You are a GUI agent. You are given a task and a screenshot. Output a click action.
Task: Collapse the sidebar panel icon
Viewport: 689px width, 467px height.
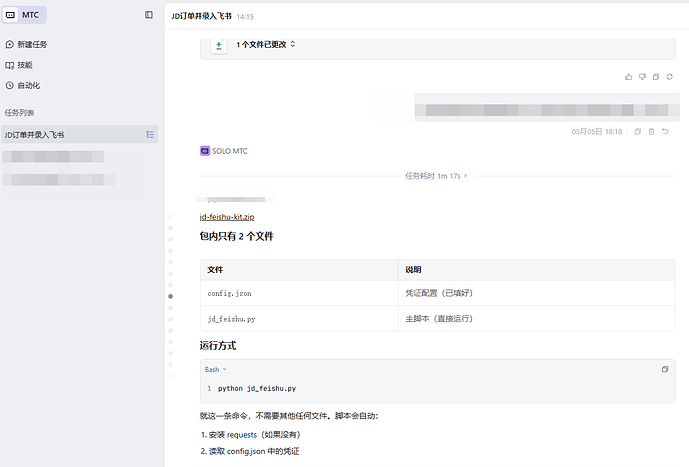coord(149,15)
